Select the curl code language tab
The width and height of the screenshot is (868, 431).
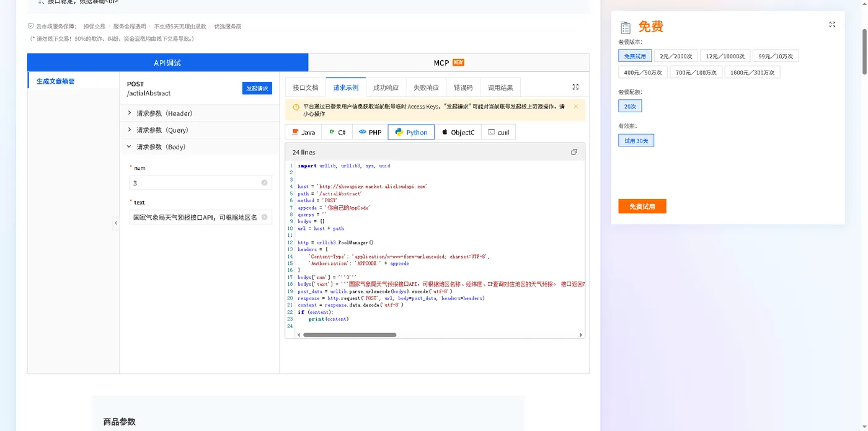coord(498,132)
